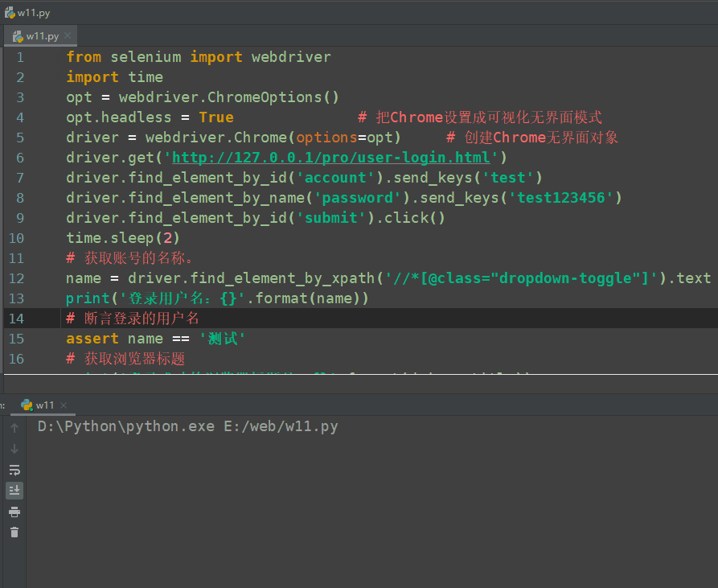Close the w11 run tab
The width and height of the screenshot is (718, 588).
click(64, 405)
